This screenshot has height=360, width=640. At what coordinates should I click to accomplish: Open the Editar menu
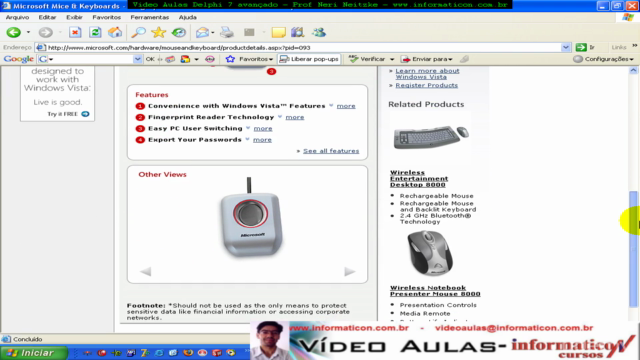47,17
